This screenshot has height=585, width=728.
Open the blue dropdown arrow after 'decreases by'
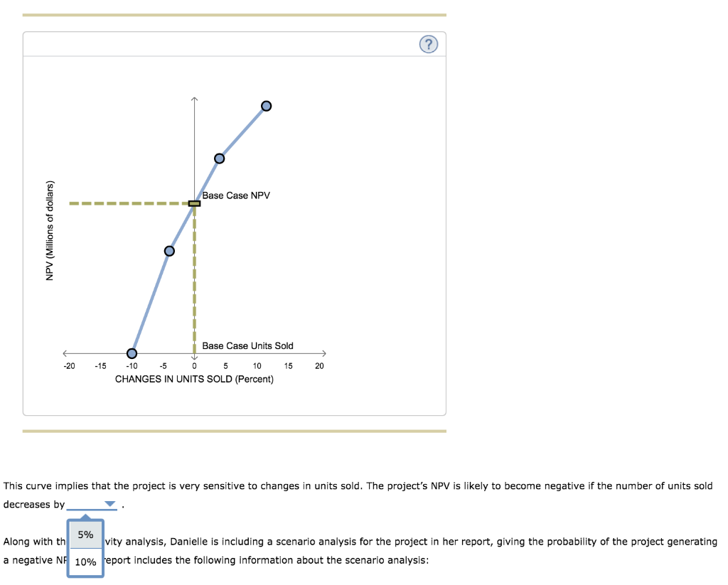tap(109, 505)
